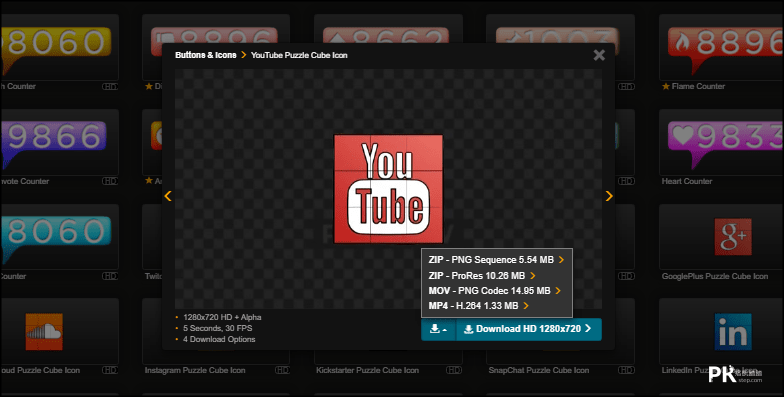Open the Buttons & Icons breadcrumb link
This screenshot has width=784, height=397.
pos(206,55)
